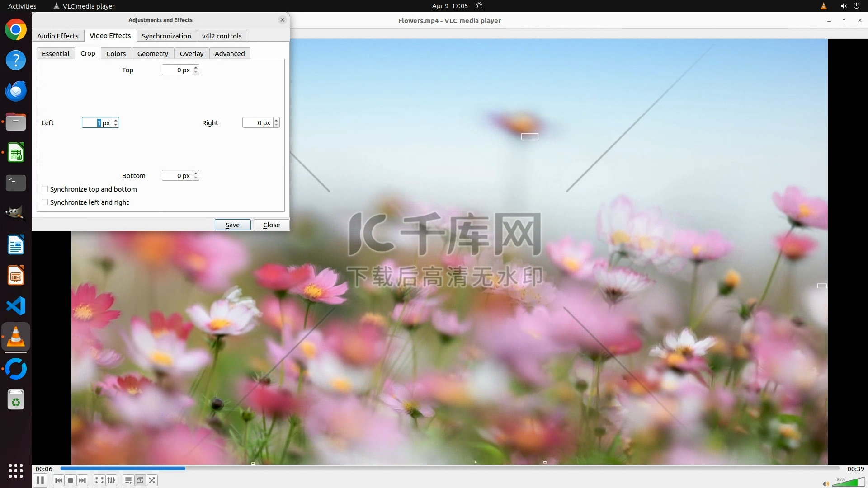
Task: Mute audio via speaker icon
Action: tap(826, 483)
